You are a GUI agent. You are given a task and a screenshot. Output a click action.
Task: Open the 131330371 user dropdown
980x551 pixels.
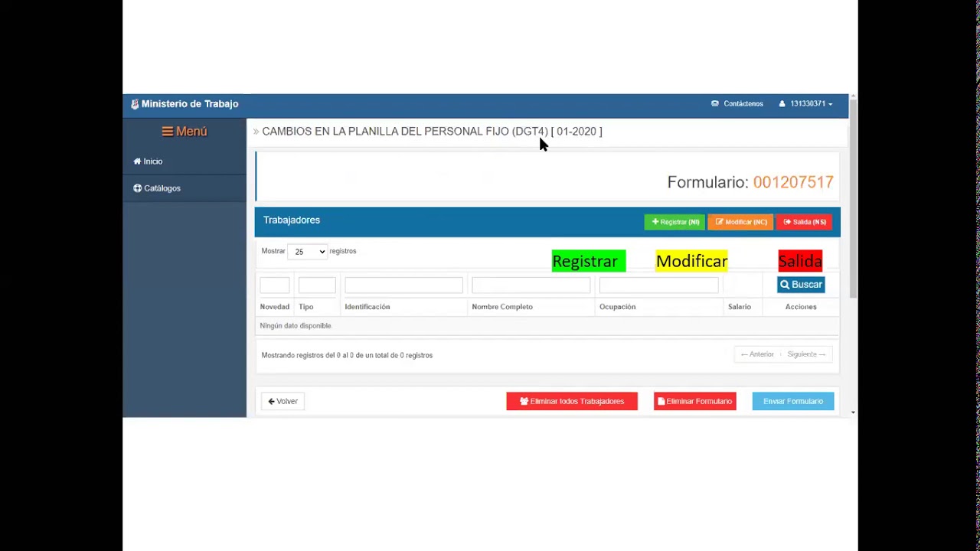point(805,104)
